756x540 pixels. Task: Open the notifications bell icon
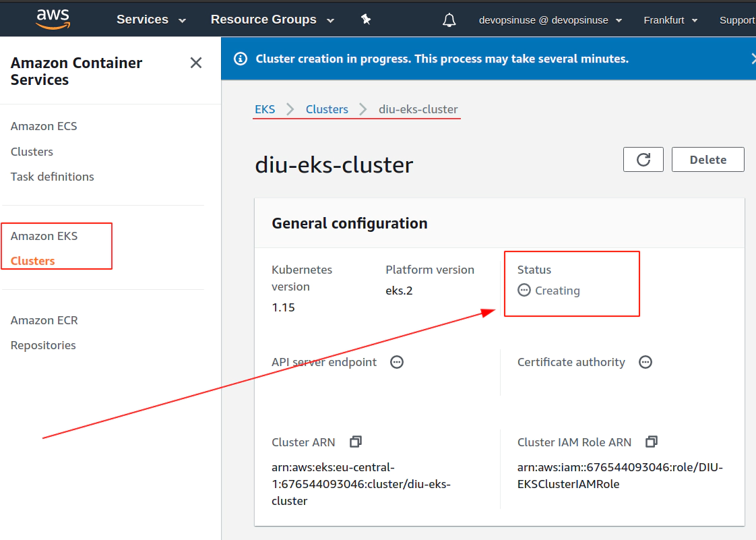(449, 20)
